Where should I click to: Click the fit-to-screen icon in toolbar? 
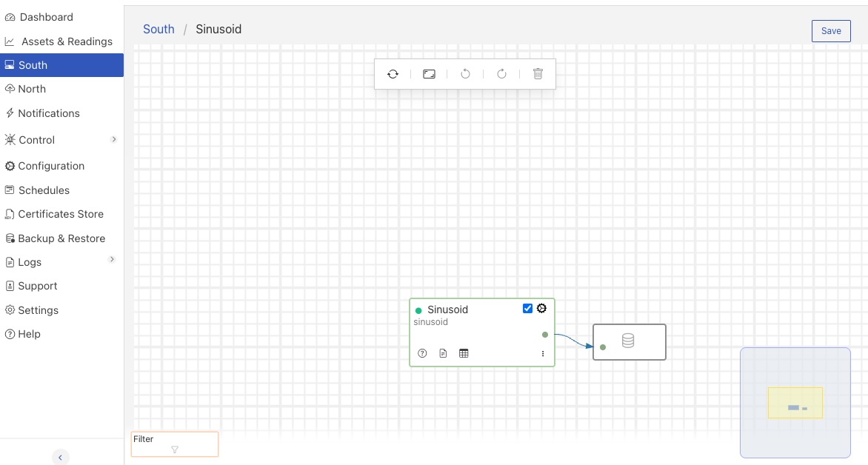click(429, 73)
